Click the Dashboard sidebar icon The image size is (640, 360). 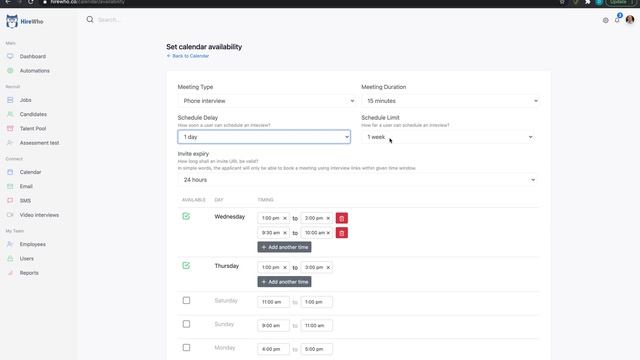(x=10, y=56)
